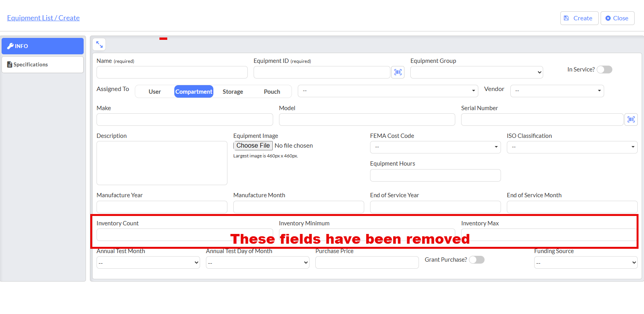Click the End of Service Month field

pos(572,207)
